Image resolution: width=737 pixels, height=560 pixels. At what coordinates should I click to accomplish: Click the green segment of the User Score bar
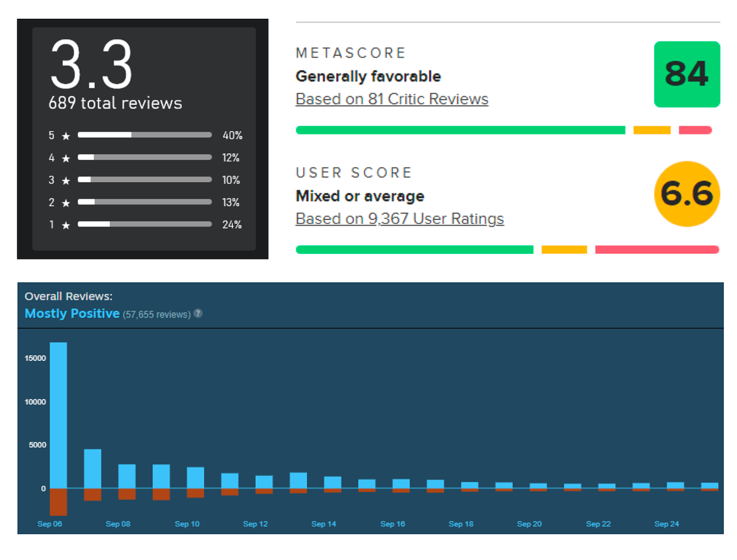414,250
